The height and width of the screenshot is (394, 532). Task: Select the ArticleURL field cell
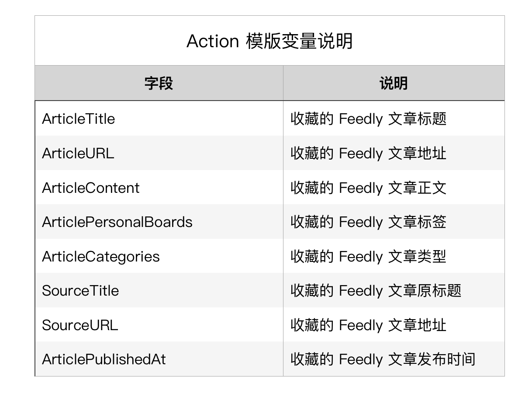78,153
